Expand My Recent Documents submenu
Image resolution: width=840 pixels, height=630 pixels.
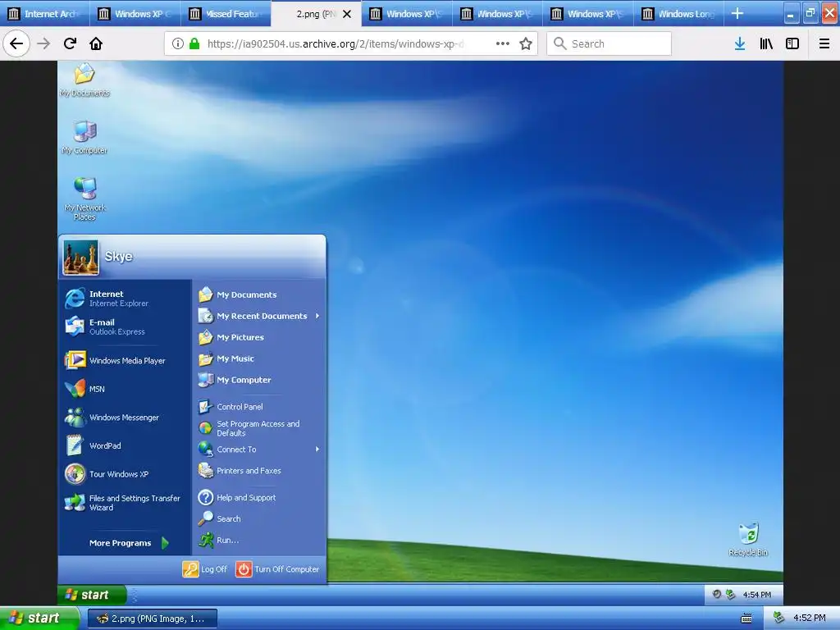[x=259, y=316]
